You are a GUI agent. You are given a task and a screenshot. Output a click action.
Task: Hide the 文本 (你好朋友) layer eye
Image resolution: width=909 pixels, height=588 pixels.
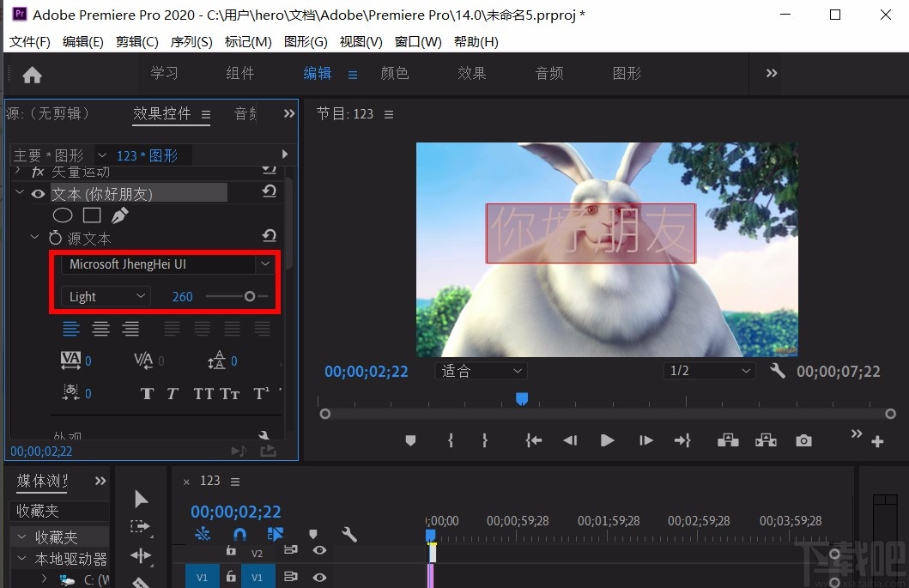[x=39, y=194]
